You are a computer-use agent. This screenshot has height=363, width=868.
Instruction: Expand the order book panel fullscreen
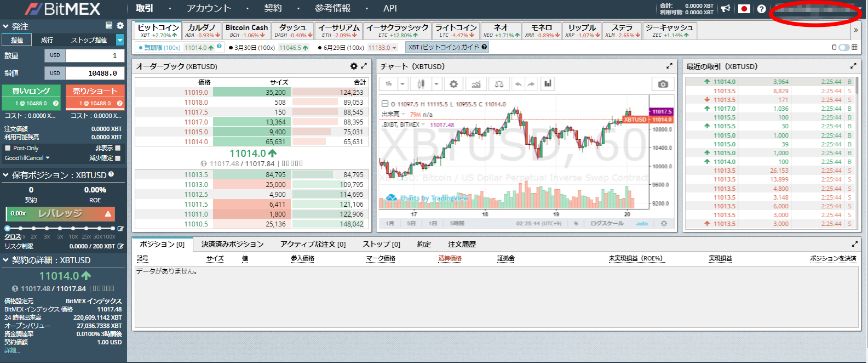(x=364, y=66)
